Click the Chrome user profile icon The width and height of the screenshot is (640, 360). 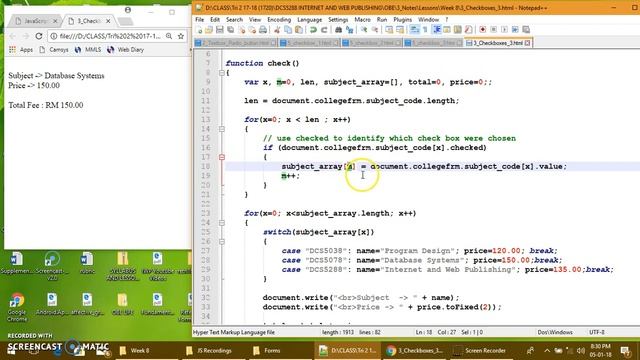click(128, 10)
